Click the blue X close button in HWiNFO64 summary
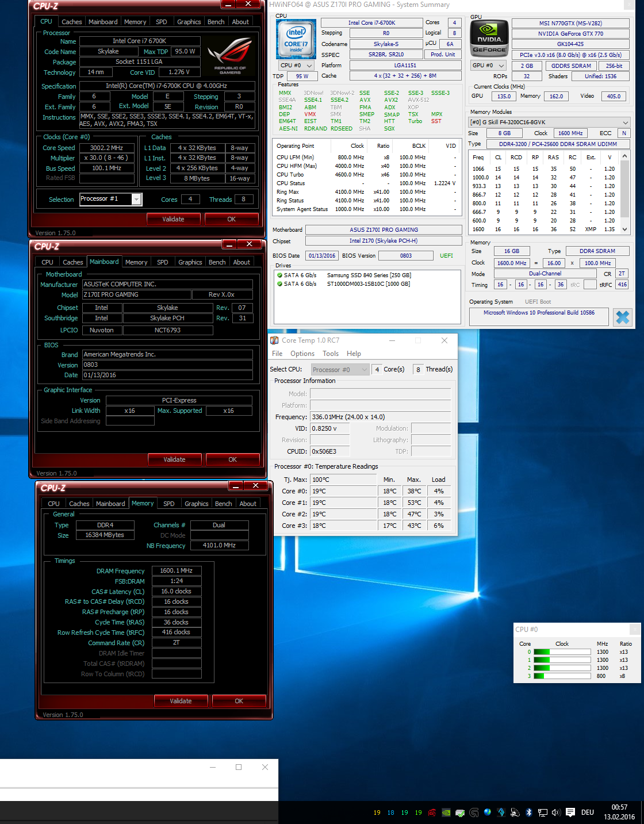The height and width of the screenshot is (824, 644). coord(622,317)
